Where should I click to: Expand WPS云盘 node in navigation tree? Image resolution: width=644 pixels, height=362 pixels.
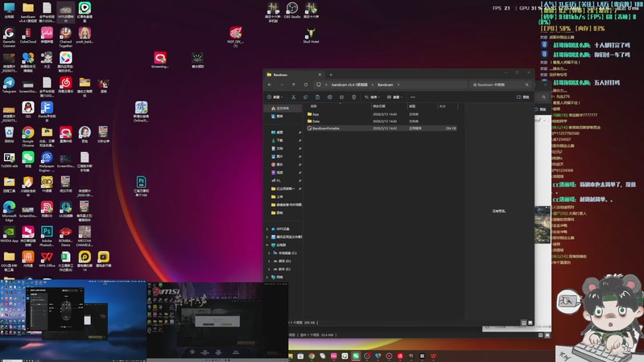[267, 228]
